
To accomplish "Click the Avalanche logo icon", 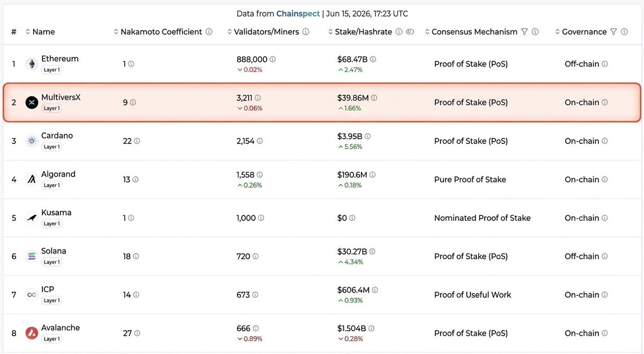I will (x=32, y=333).
